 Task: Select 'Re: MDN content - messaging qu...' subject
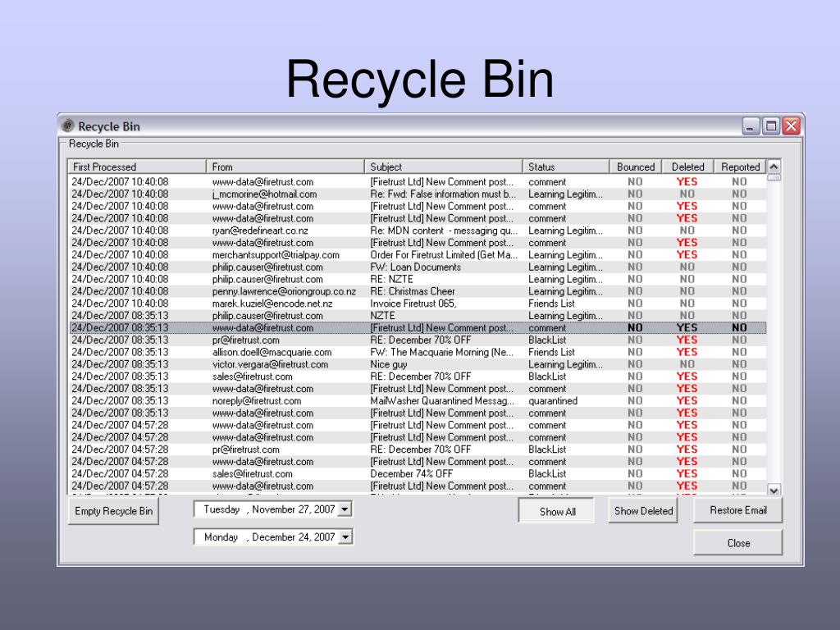click(444, 231)
